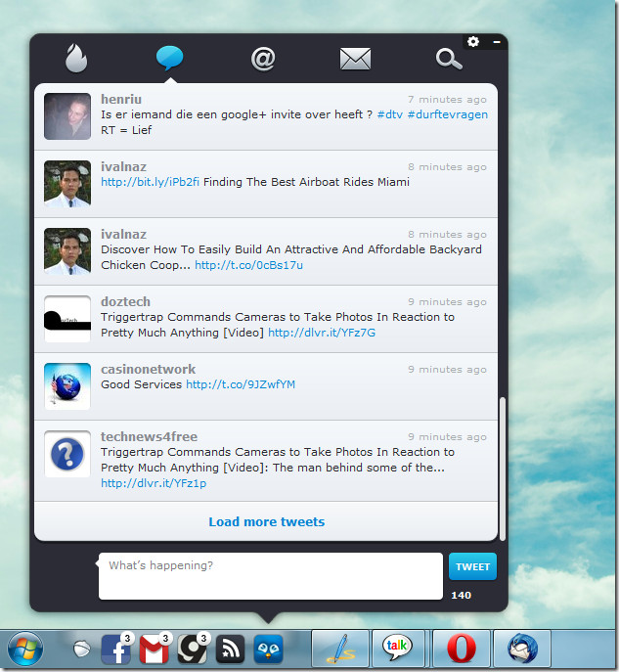Minimize the Twitter client panel
This screenshot has height=672, width=619.
pyautogui.click(x=497, y=41)
